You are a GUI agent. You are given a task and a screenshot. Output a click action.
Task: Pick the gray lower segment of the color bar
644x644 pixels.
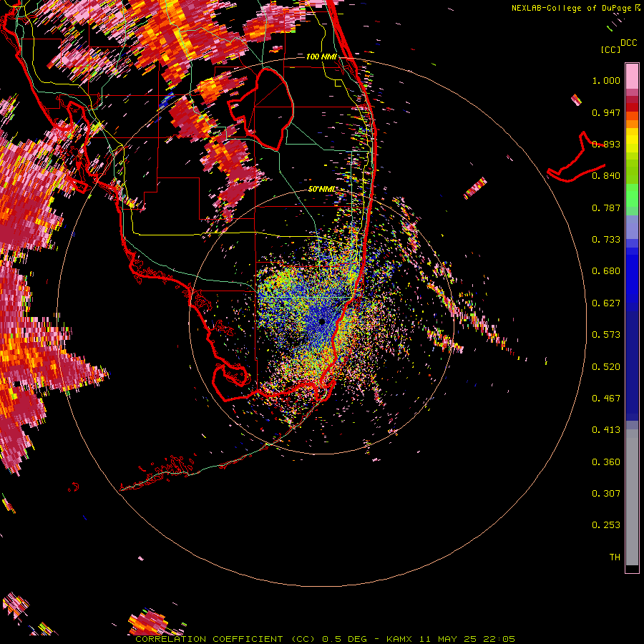(632, 497)
